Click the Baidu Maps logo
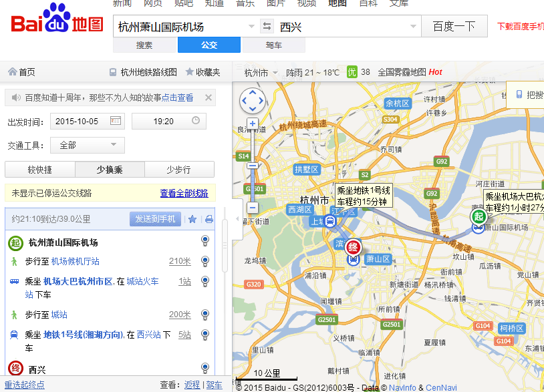This screenshot has height=392, width=544. [x=57, y=17]
